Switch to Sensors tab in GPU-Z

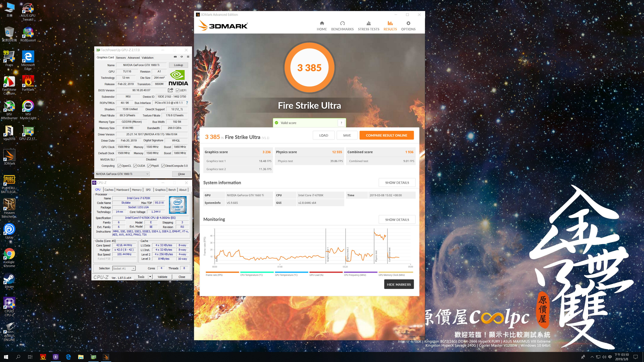(121, 57)
